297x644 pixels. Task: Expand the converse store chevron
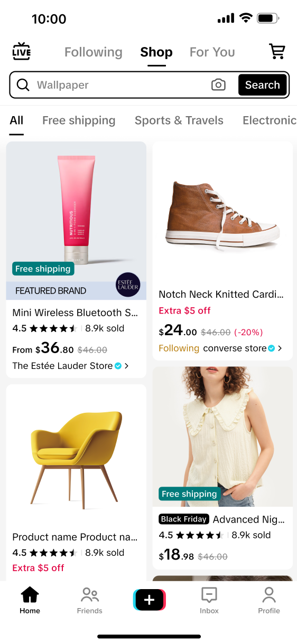[x=280, y=348]
